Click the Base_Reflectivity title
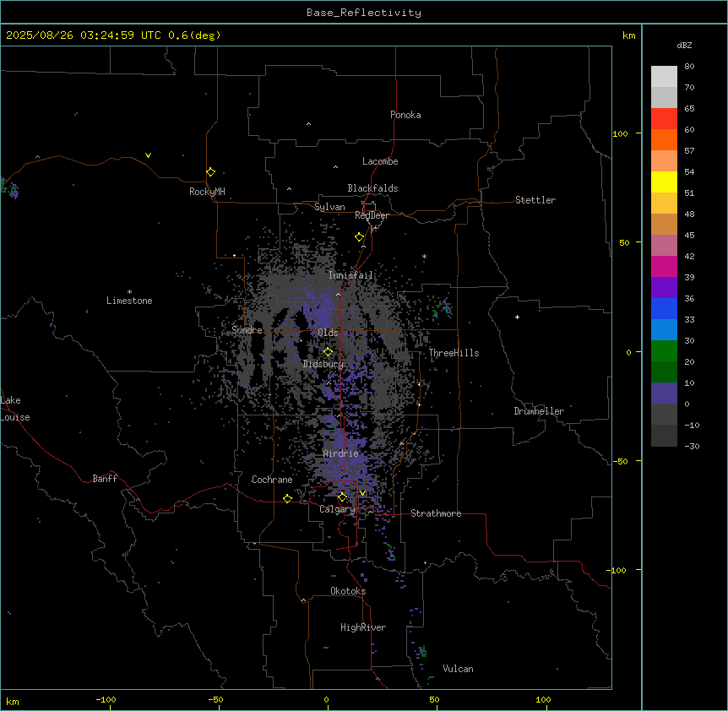 pos(364,13)
